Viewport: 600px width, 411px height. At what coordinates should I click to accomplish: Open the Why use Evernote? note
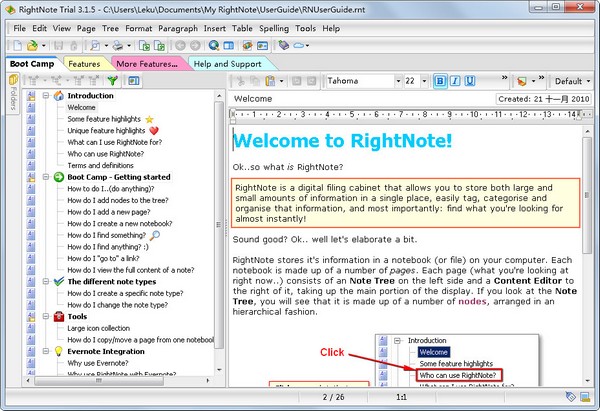point(98,363)
